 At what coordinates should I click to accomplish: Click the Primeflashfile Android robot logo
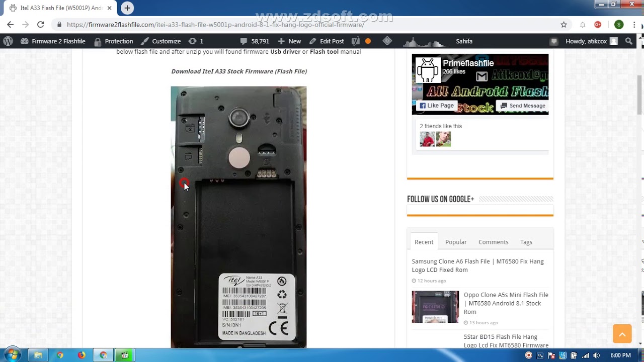pos(428,70)
